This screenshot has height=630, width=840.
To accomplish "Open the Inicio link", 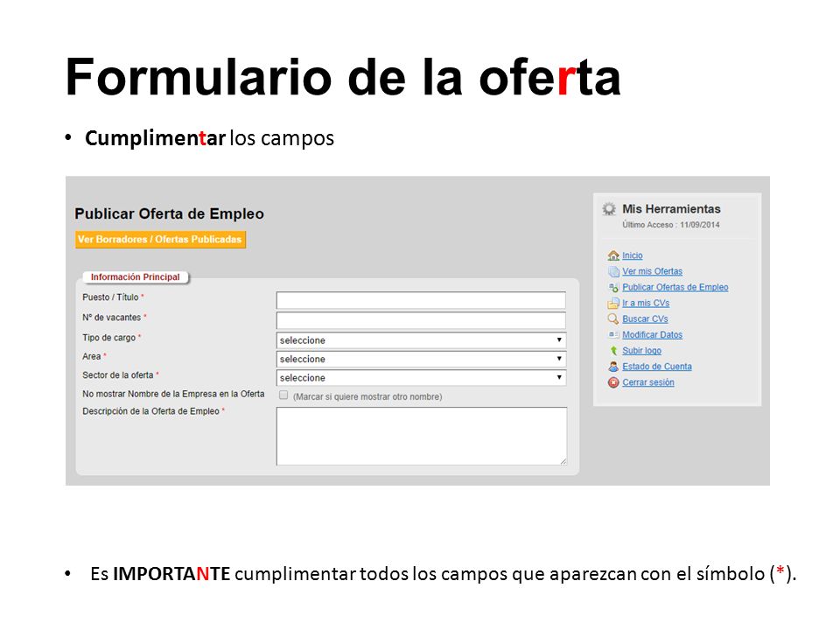I will 632,255.
